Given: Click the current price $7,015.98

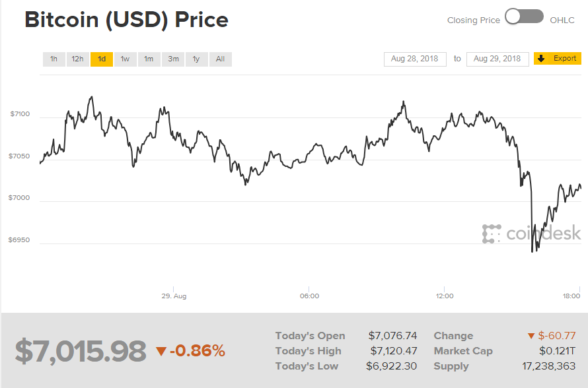Looking at the screenshot, I should [x=80, y=350].
